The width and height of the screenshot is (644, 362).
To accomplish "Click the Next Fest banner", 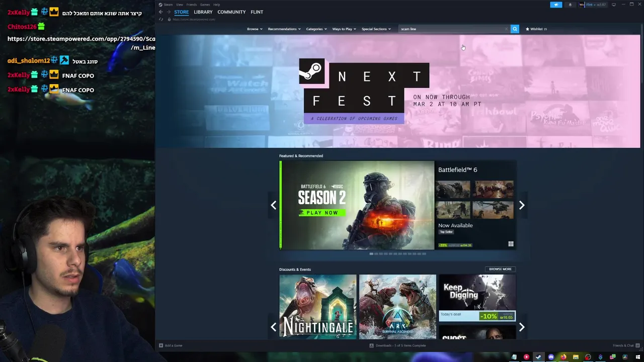I will 397,91.
